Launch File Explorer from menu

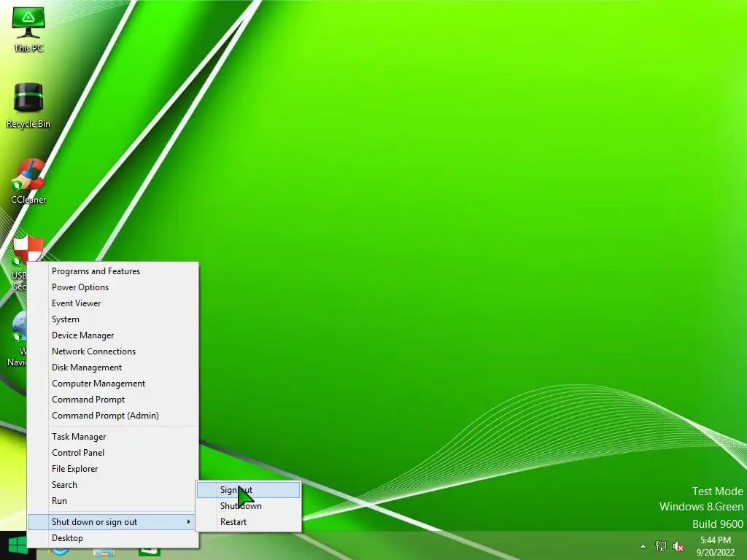(113, 469)
